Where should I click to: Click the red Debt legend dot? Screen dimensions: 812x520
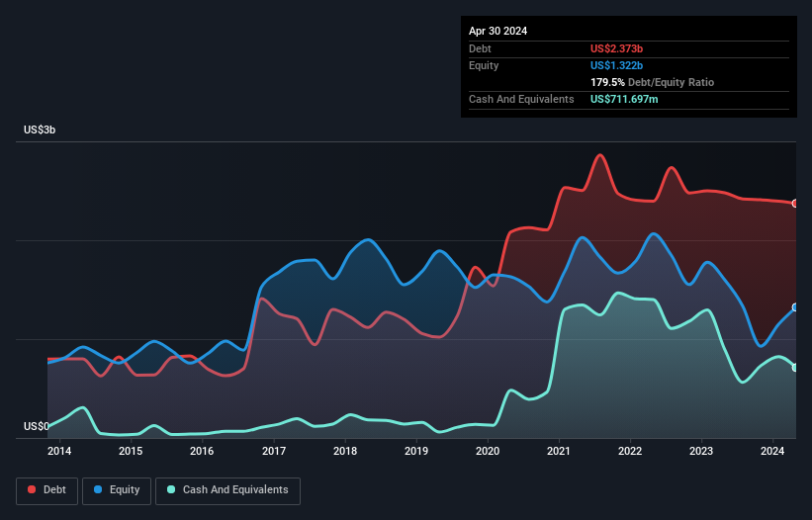coord(32,489)
